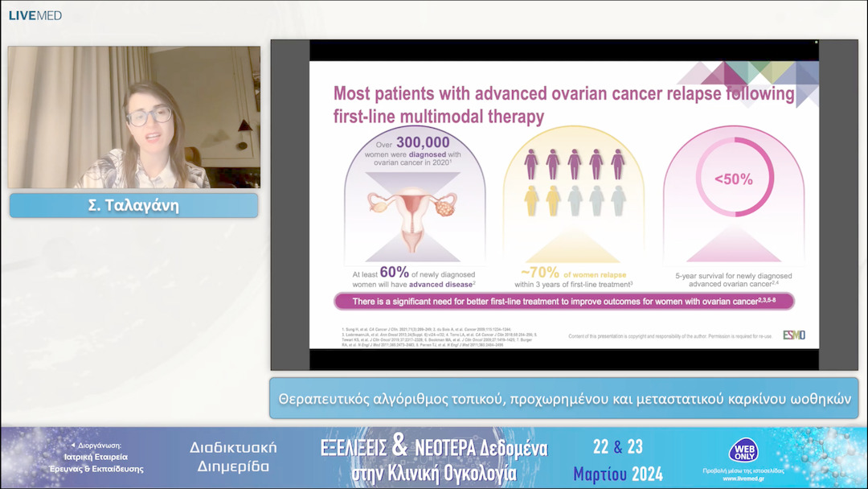868x489 pixels.
Task: Click the speaker name label Σ. Ταλαγάνη
Action: click(134, 205)
